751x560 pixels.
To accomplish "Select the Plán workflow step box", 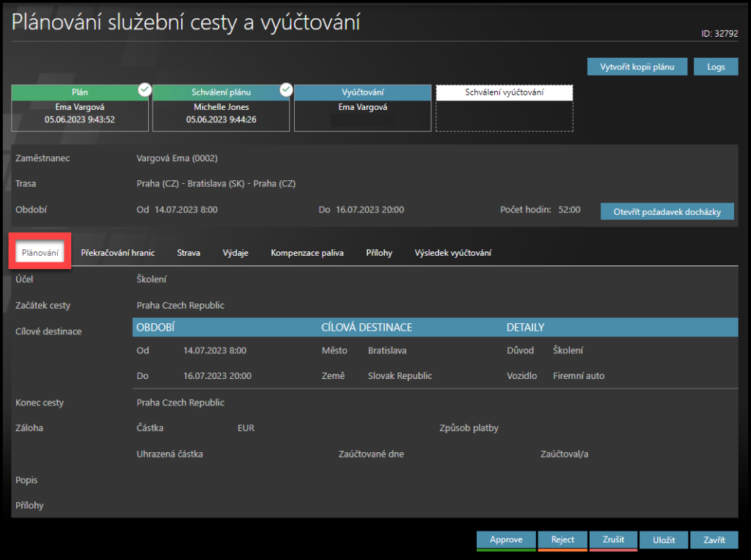I will [79, 108].
